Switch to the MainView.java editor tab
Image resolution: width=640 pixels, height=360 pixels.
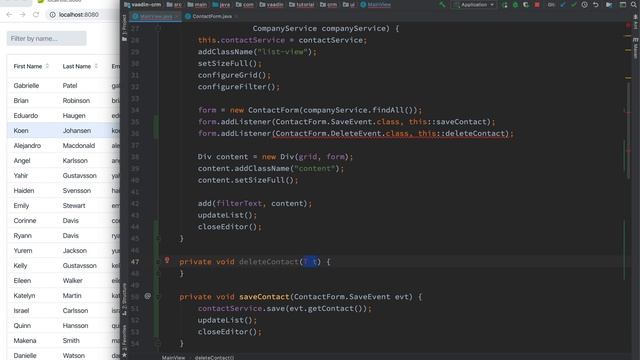point(156,16)
